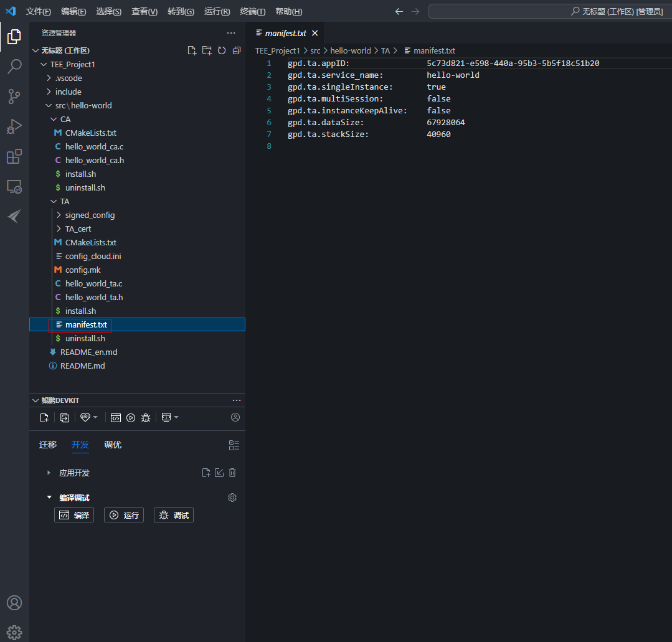Viewport: 672px width, 642px height.
Task: Click the command center search box
Action: coord(550,12)
